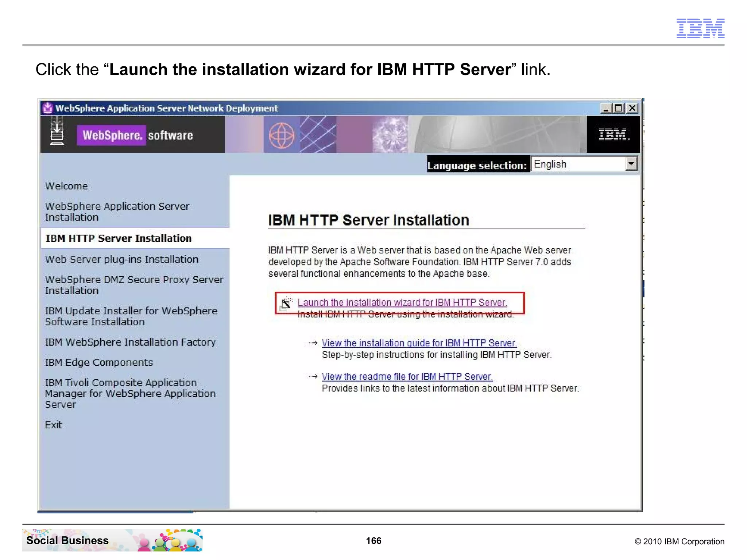
Task: Click the orange globe graphic in the banner
Action: click(281, 135)
